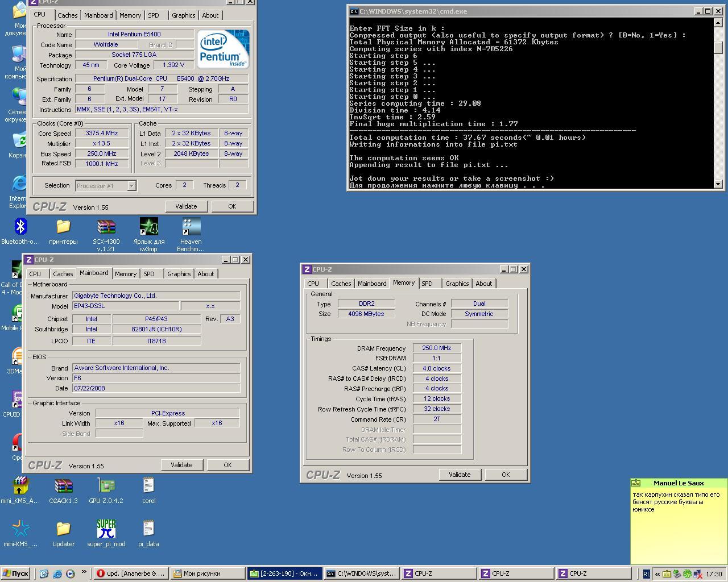This screenshot has height=582, width=728.
Task: Click the cmd.exe title bar icon
Action: [354, 11]
